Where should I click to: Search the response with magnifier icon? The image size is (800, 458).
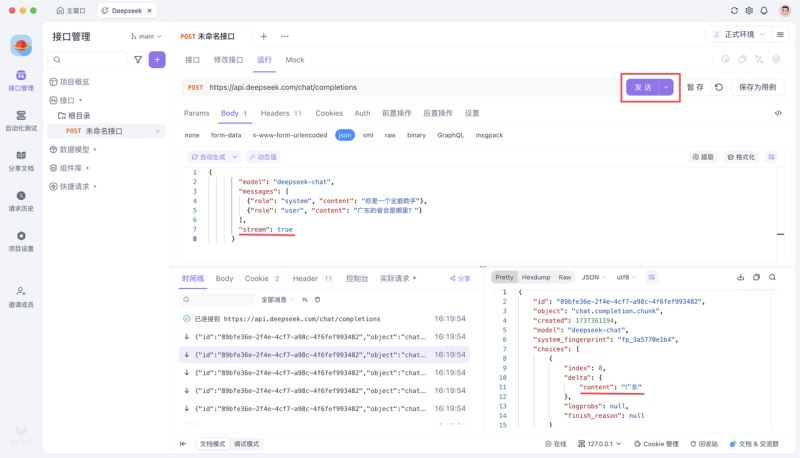772,277
